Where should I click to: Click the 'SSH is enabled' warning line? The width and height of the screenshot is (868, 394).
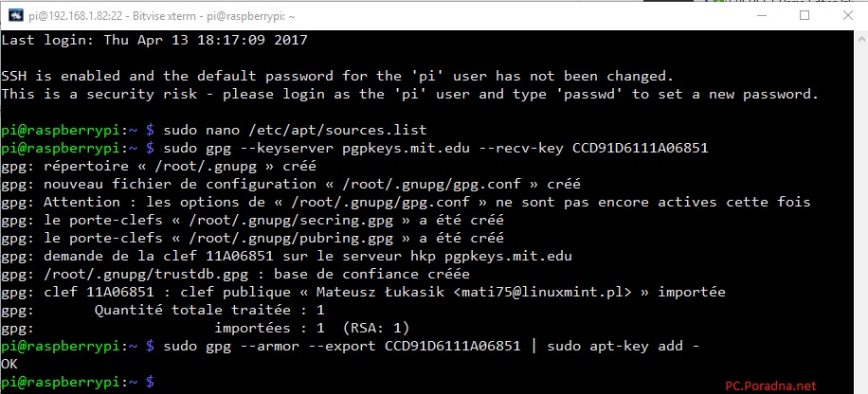click(x=336, y=76)
